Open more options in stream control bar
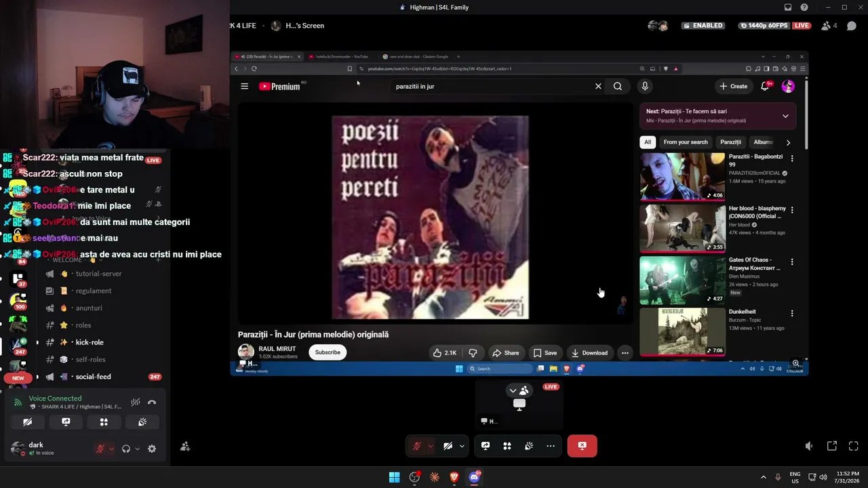 coord(551,446)
